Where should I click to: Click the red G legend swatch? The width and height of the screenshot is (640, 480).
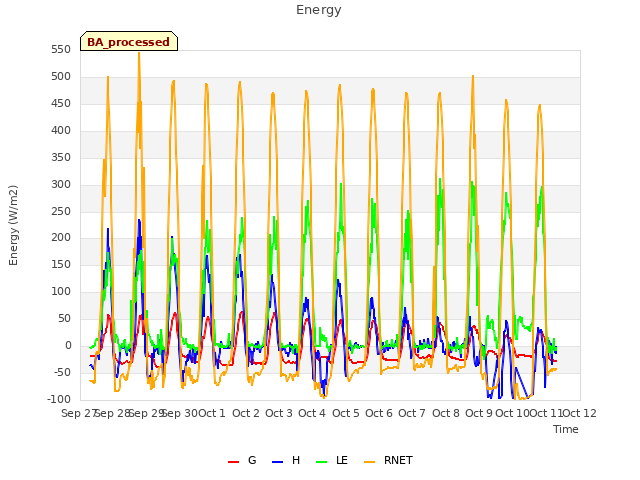[233, 462]
